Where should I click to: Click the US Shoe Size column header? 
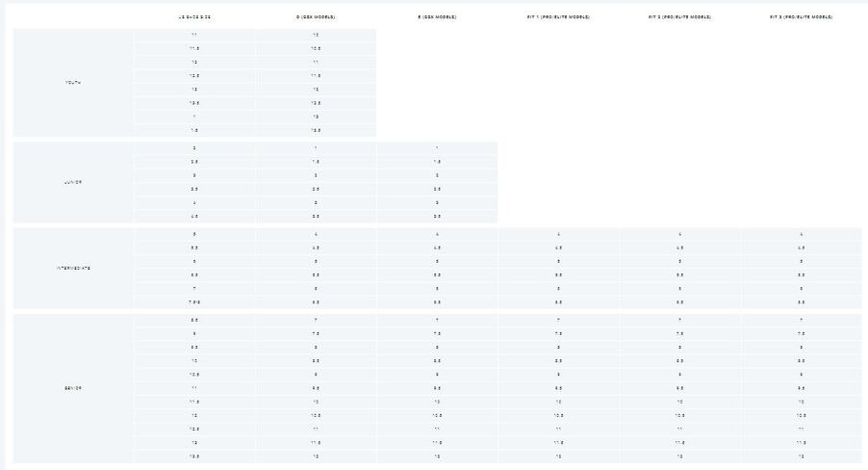pos(194,17)
